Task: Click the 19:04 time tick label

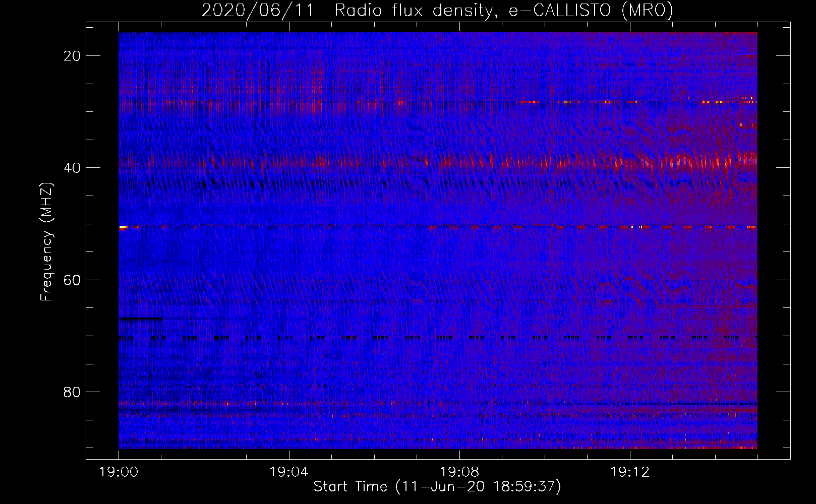Action: pyautogui.click(x=289, y=472)
